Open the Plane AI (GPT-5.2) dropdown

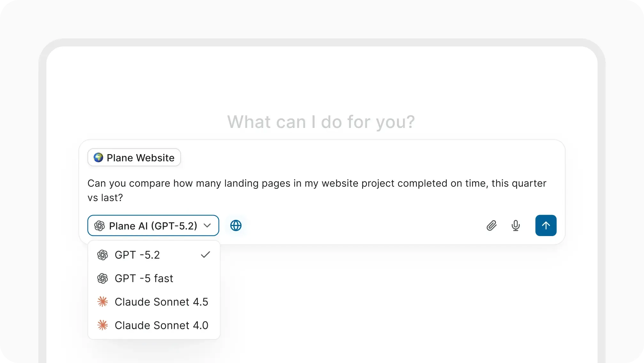(153, 226)
